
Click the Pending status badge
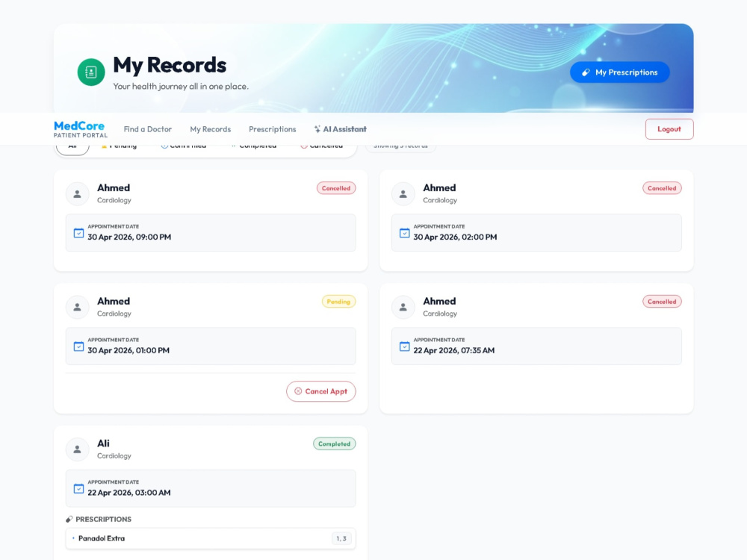point(338,302)
